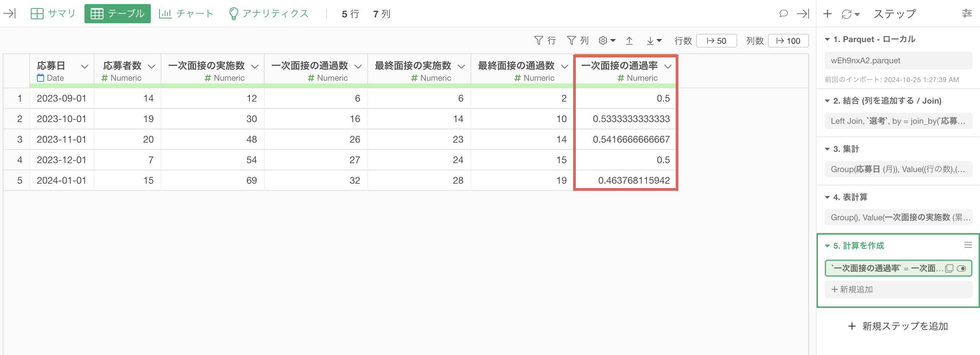Select cell 0.463768115942
The image size is (980, 355).
click(x=626, y=181)
